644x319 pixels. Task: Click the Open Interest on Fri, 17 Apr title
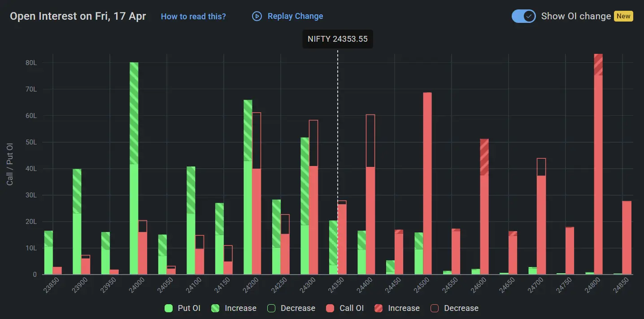click(78, 17)
